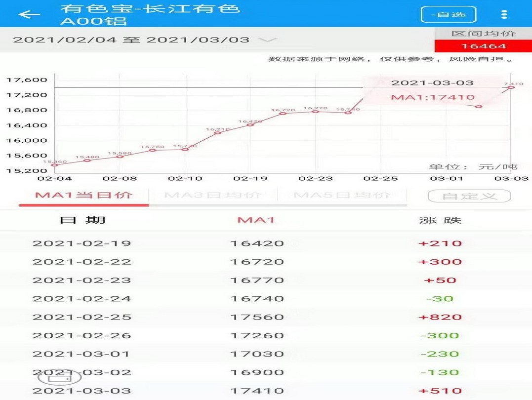Open the 2021/02/04 至 2021/03/03 date selector
The image size is (532, 400).
(x=131, y=40)
